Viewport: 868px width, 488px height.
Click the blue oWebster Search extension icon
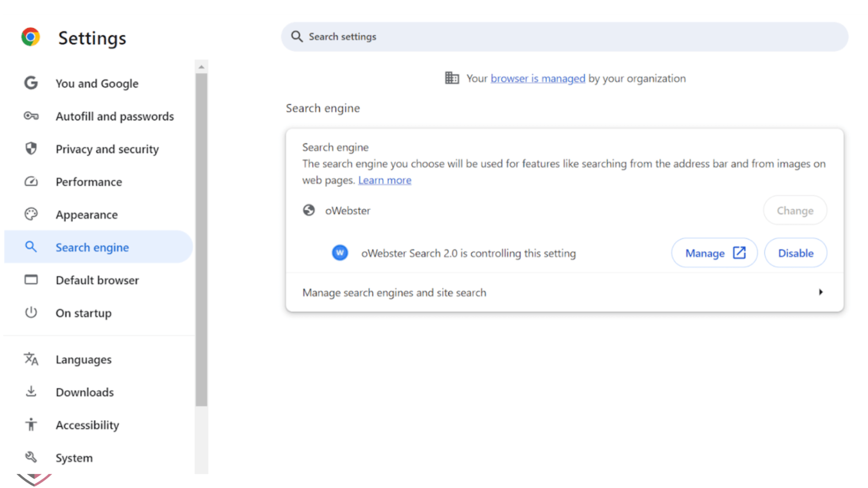pos(340,253)
